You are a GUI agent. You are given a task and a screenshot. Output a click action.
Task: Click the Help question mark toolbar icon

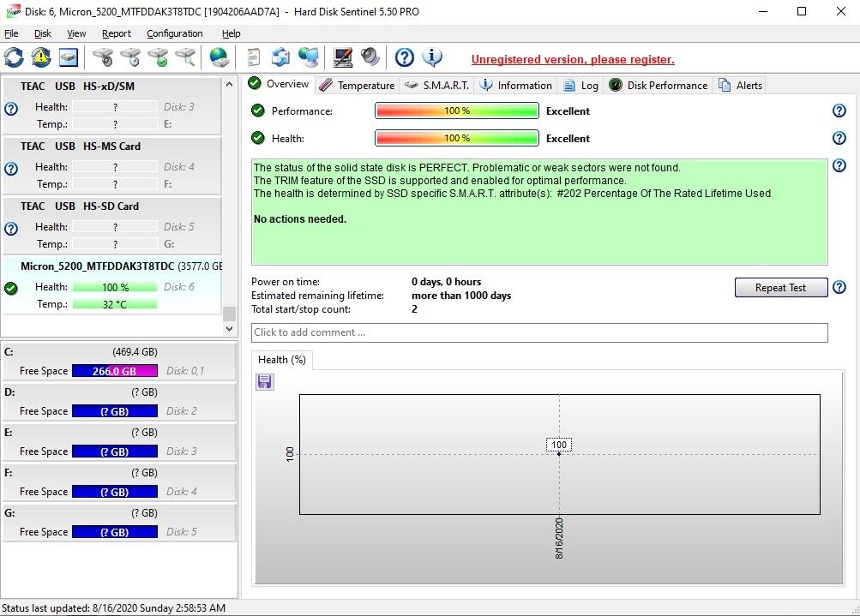pyautogui.click(x=403, y=57)
